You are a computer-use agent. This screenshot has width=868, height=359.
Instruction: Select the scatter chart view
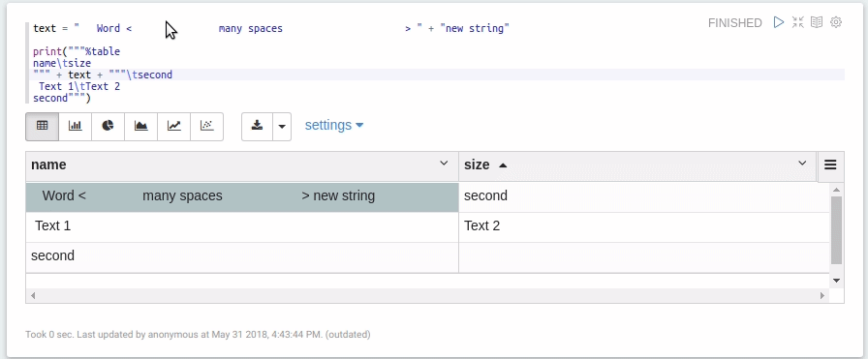pos(207,127)
